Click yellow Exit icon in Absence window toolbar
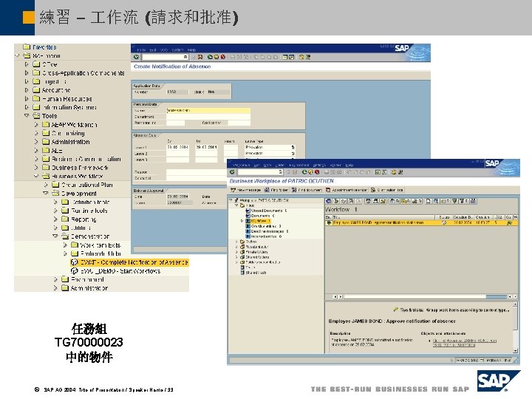This screenshot has height=399, width=532. [216, 57]
